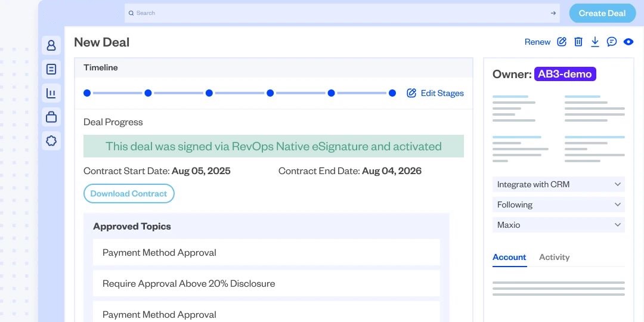This screenshot has height=322, width=644.
Task: Switch to the Activity tab
Action: [554, 257]
